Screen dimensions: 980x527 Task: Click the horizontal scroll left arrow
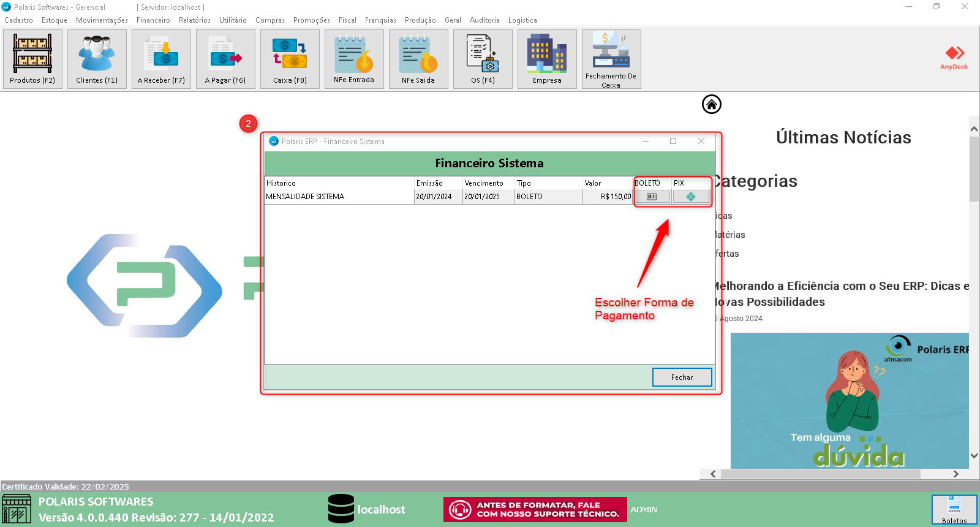[713, 474]
